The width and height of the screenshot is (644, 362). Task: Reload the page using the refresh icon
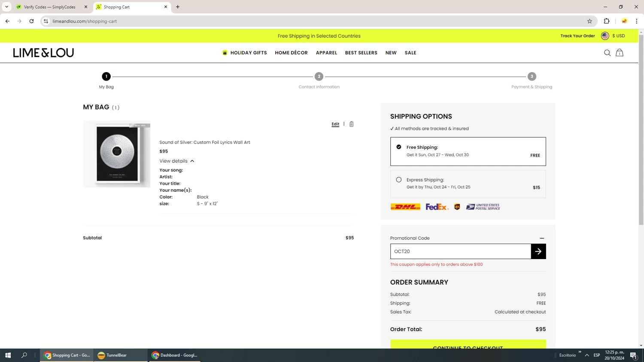tap(31, 21)
